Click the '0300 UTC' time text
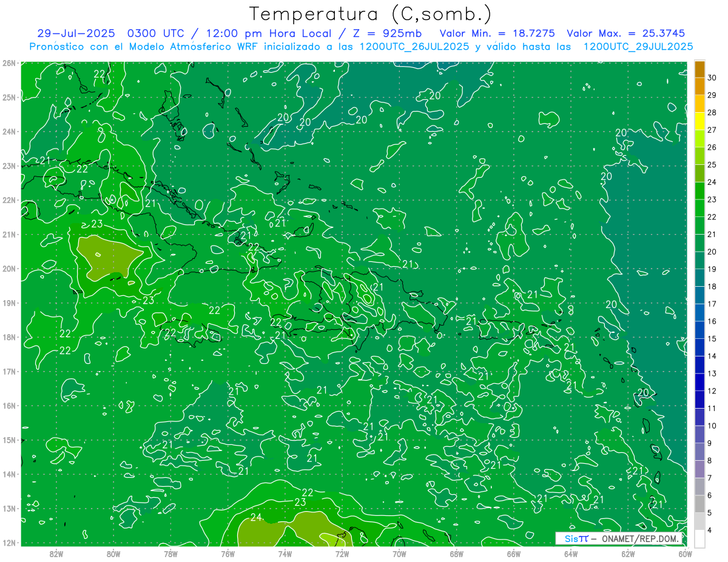The width and height of the screenshot is (728, 562). [x=155, y=33]
